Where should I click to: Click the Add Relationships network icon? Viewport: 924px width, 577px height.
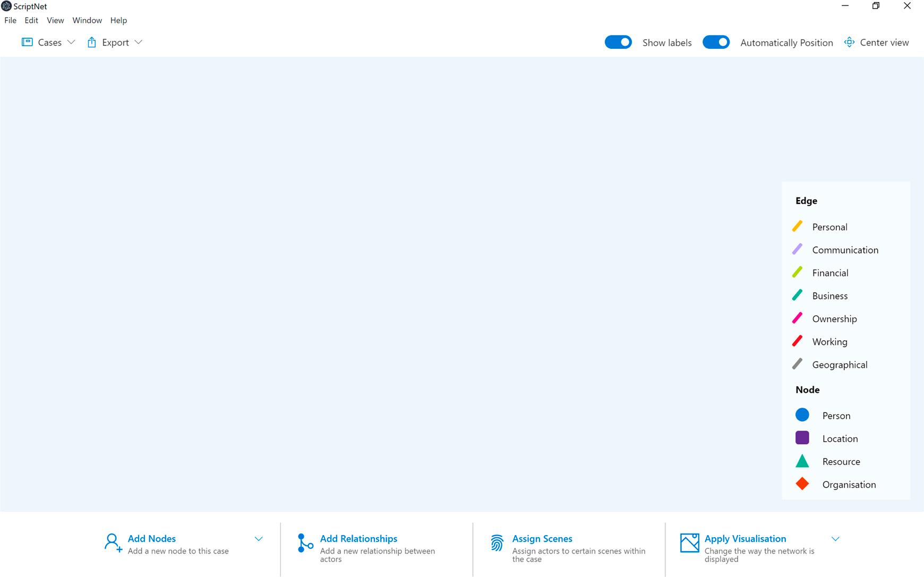coord(304,542)
